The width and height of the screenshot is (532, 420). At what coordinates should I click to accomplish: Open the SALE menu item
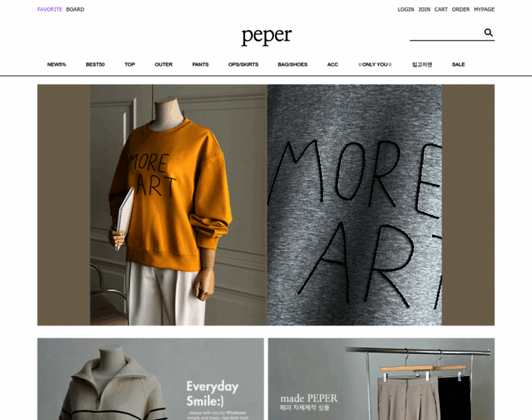[x=458, y=64]
